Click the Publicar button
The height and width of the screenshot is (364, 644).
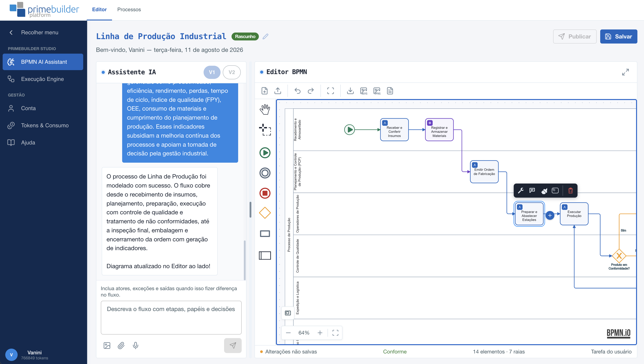pos(575,36)
